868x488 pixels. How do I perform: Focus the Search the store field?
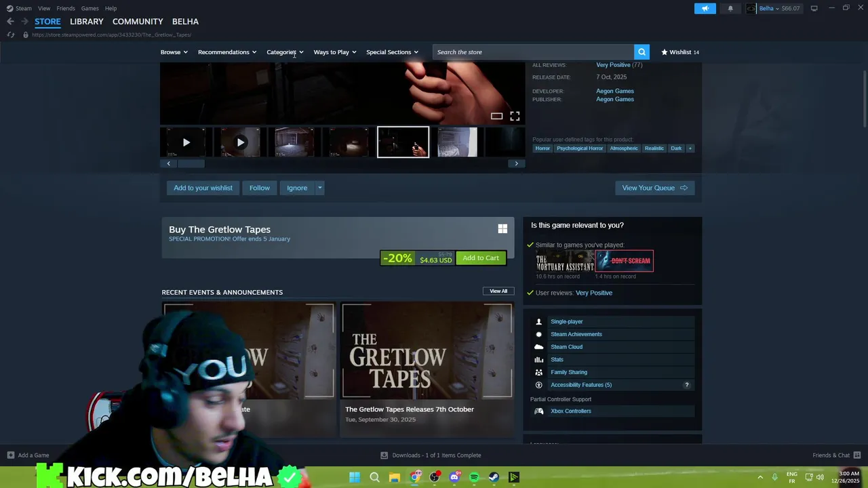[534, 52]
